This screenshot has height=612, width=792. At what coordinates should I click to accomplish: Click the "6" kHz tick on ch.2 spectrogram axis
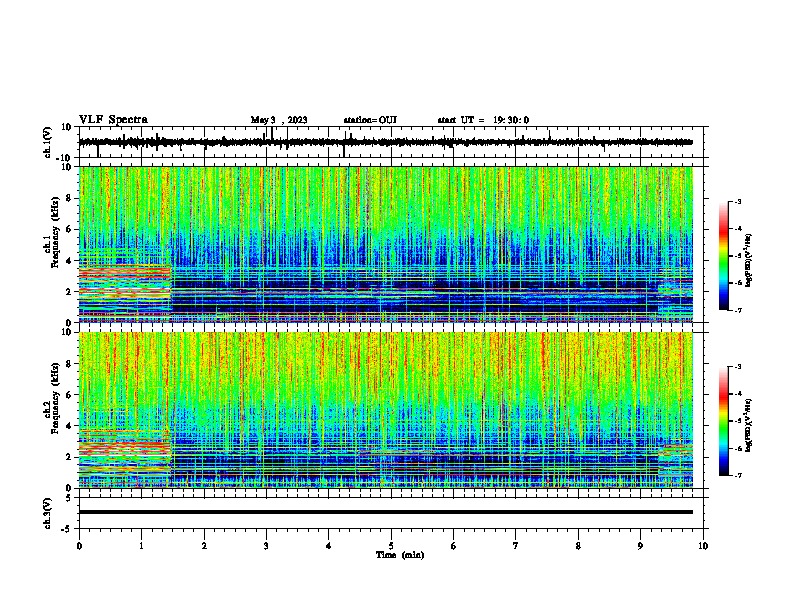point(70,395)
